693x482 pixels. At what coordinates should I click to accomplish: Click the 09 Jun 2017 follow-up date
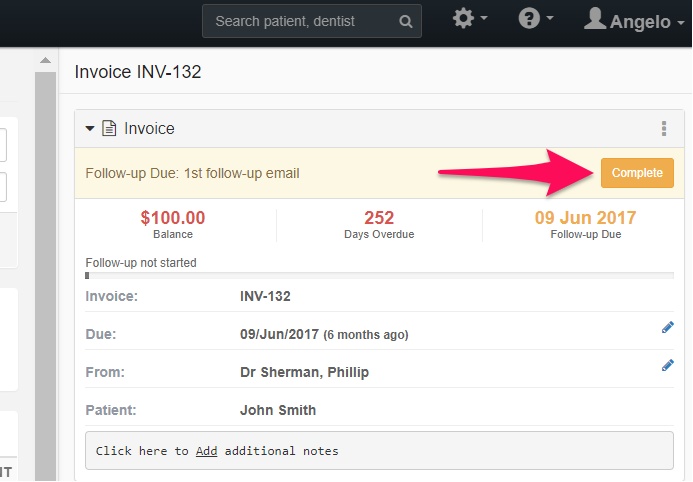pos(585,218)
